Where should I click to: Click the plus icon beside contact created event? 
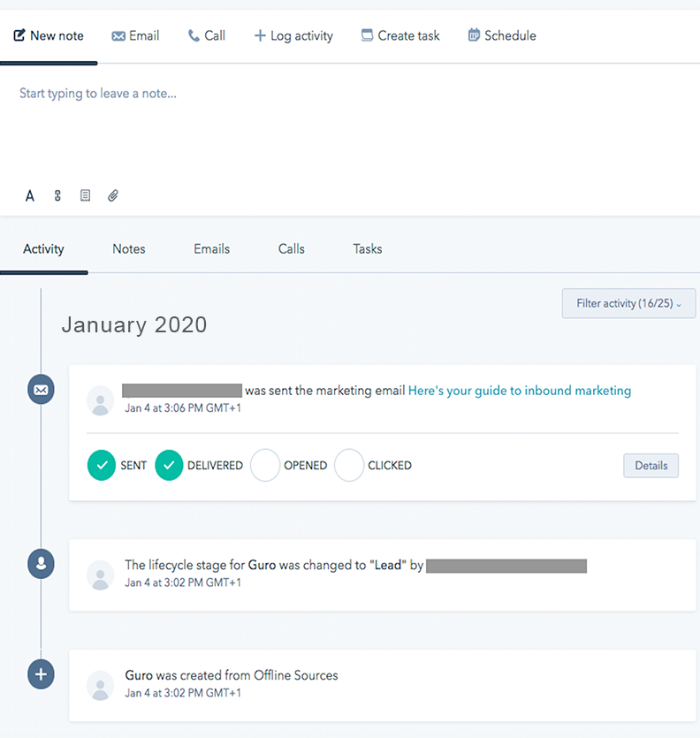pos(41,674)
